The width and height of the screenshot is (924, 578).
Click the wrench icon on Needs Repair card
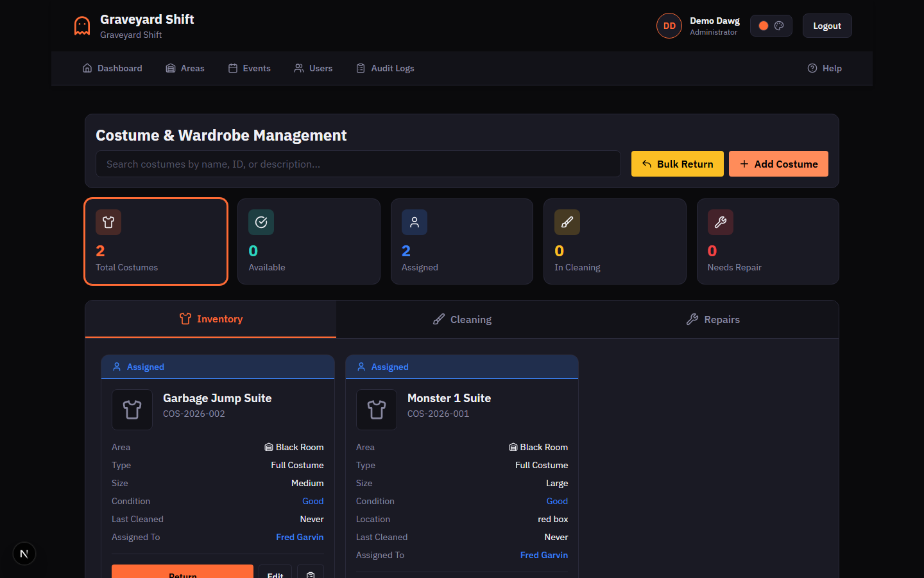[x=720, y=222]
